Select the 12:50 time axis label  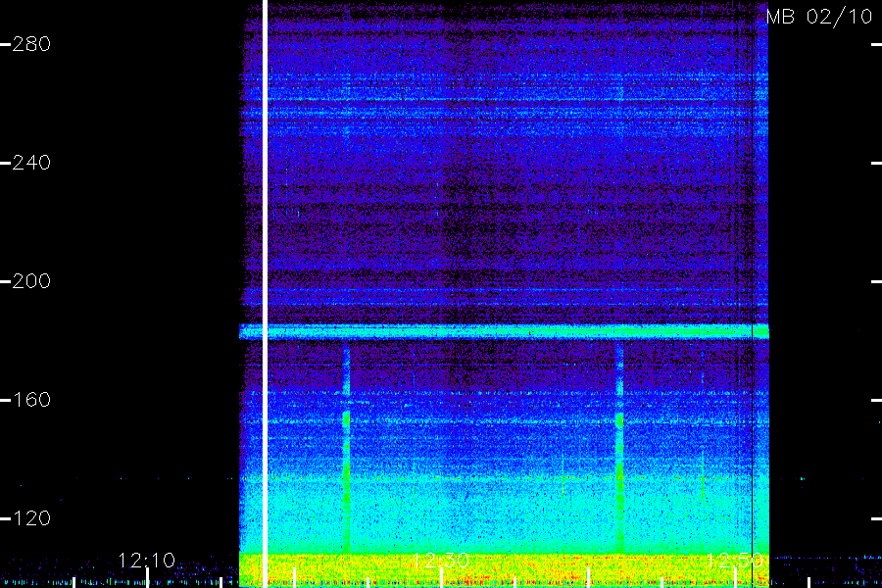click(735, 560)
